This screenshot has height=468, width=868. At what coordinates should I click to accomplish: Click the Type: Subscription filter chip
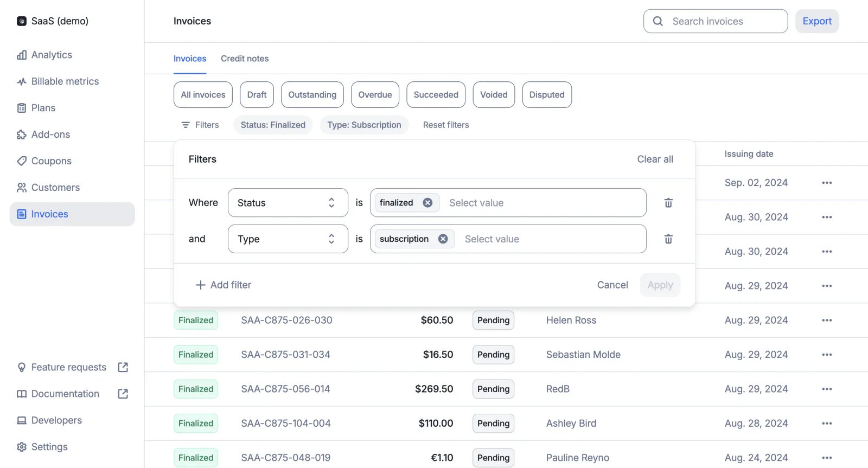coord(364,125)
